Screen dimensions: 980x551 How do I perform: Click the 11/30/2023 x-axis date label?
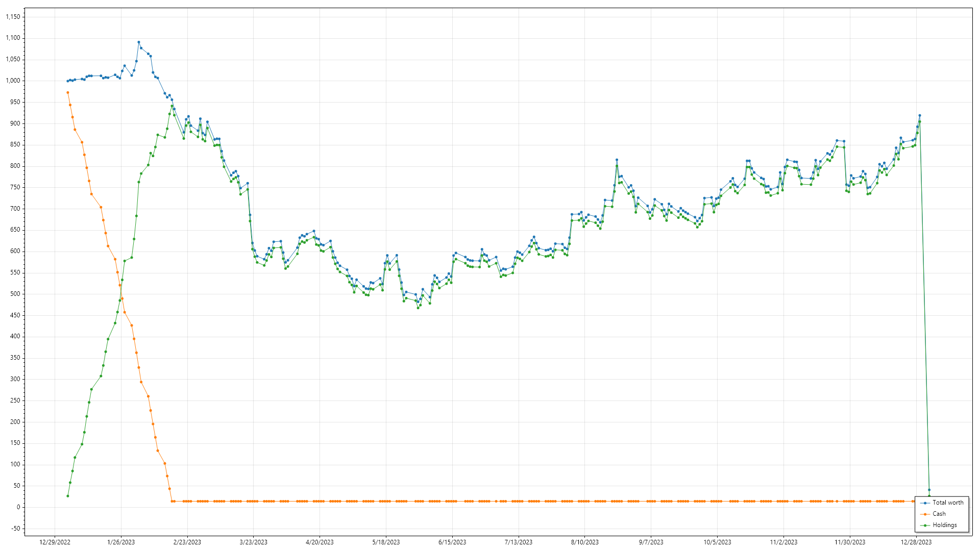[x=850, y=542]
